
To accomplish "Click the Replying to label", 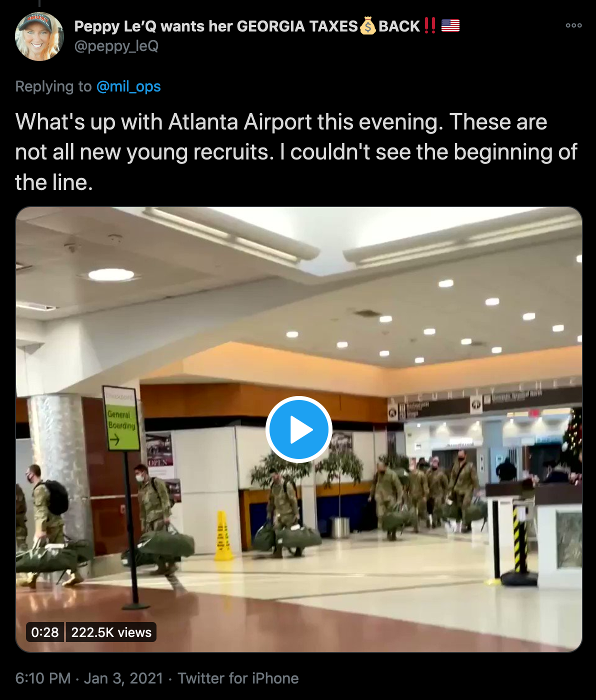I will (53, 86).
